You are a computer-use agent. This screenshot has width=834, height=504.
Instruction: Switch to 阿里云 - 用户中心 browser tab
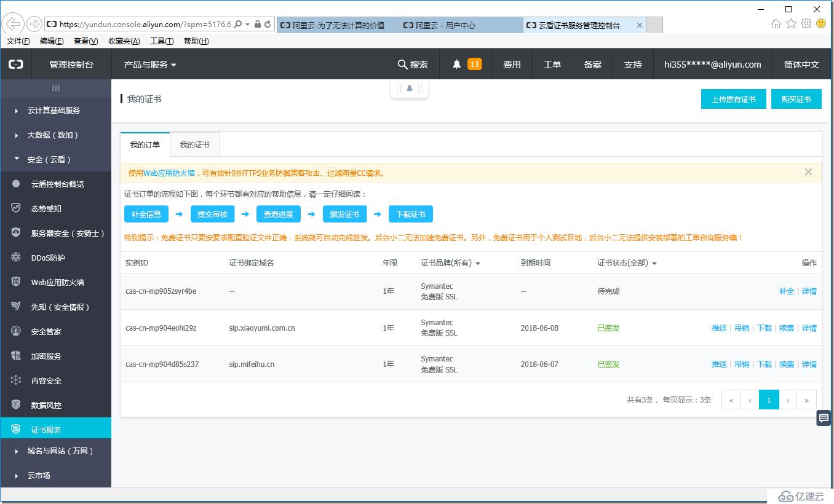pyautogui.click(x=461, y=25)
